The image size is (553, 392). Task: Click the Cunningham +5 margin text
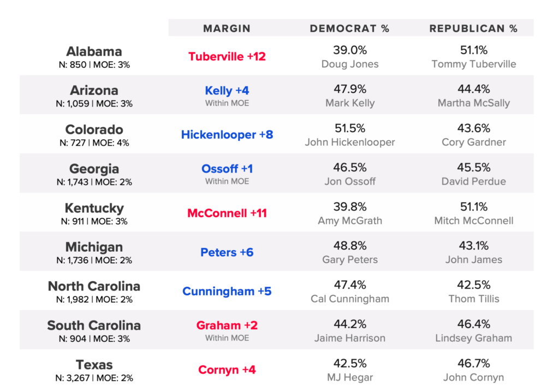(x=227, y=291)
